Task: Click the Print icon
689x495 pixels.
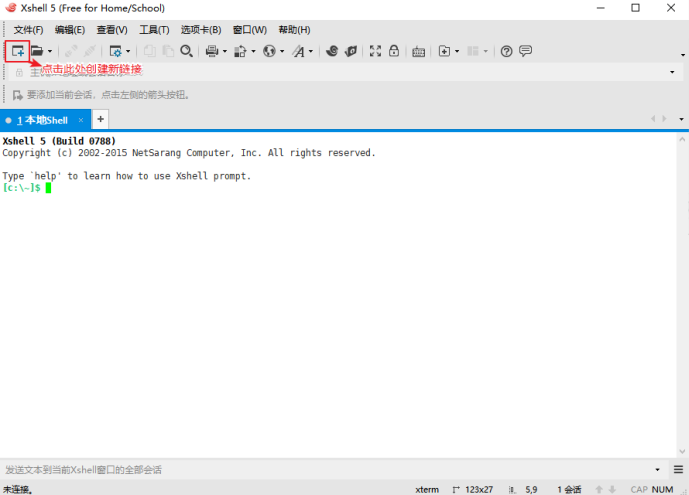Action: coord(212,51)
